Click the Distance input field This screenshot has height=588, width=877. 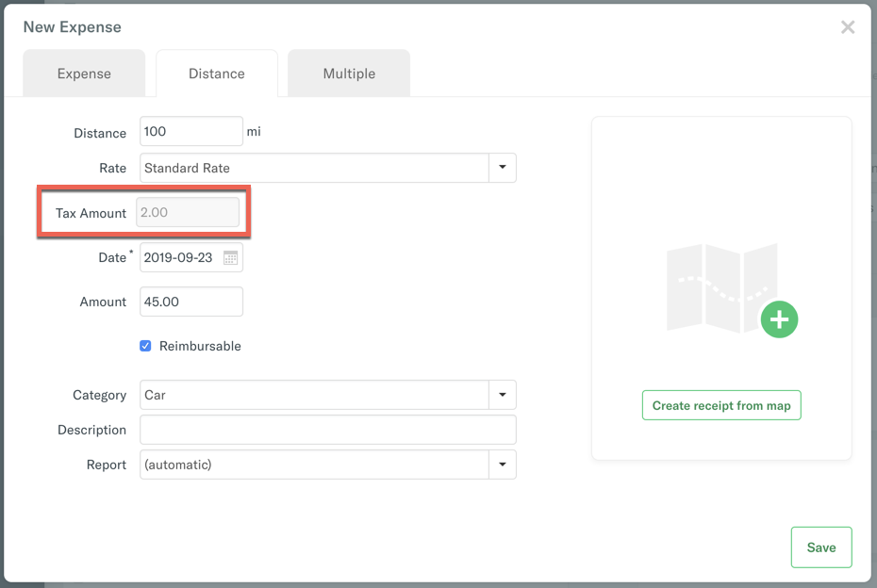(190, 132)
